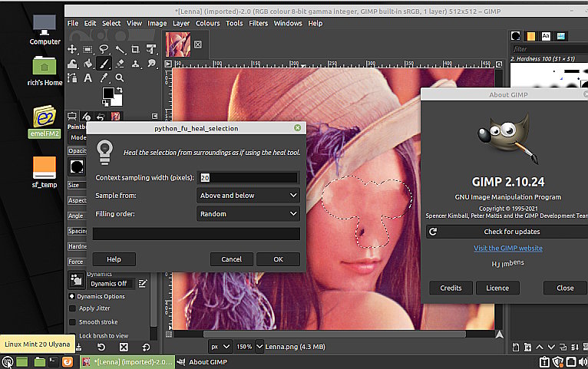Image resolution: width=588 pixels, height=369 pixels.
Task: Open the Sample from dropdown
Action: (248, 196)
